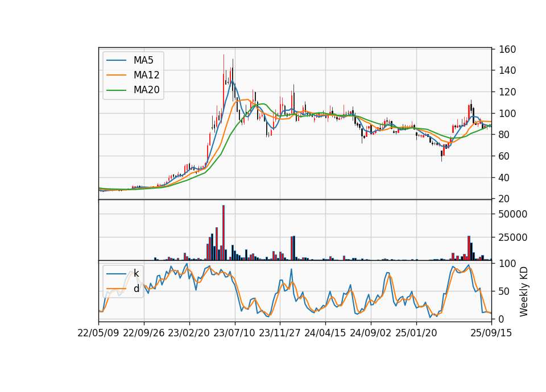
Task: Click the 160 price axis label
Action: (507, 49)
